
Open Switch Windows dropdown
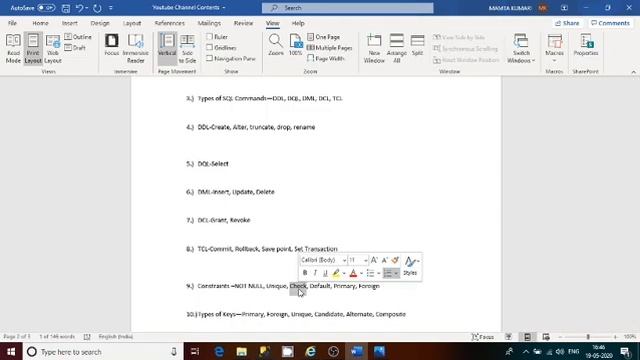(x=521, y=49)
